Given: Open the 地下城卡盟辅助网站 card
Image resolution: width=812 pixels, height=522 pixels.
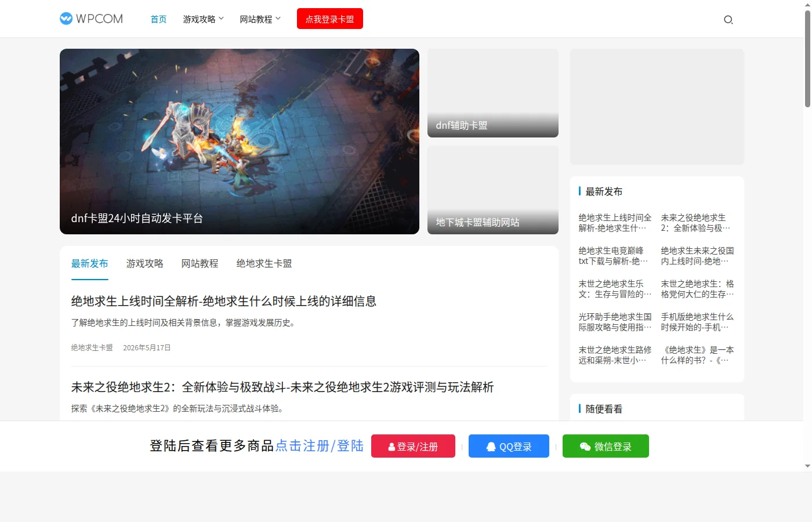Looking at the screenshot, I should click(x=493, y=190).
